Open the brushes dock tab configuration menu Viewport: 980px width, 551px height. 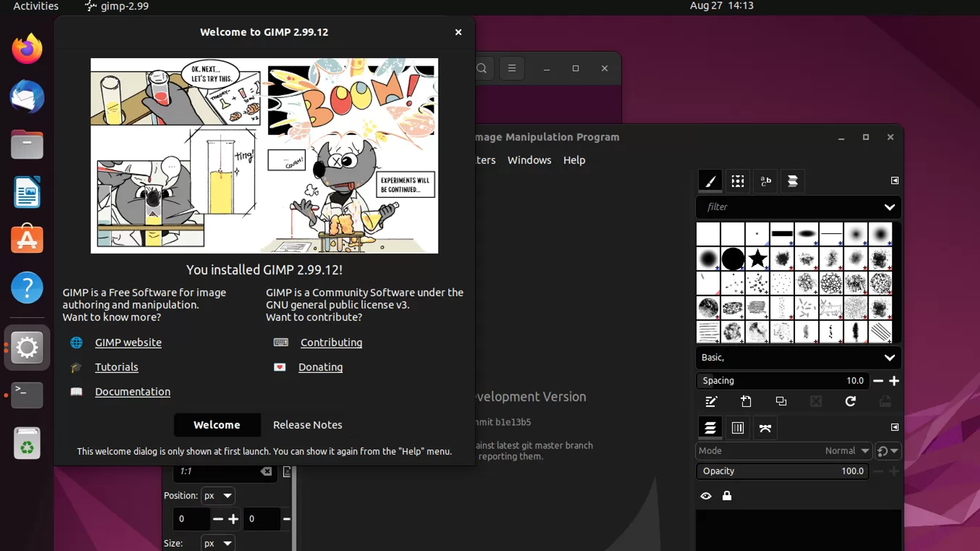coord(895,181)
